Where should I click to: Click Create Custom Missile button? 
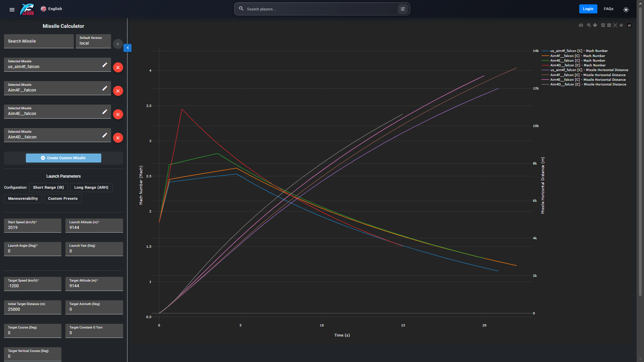(x=63, y=158)
